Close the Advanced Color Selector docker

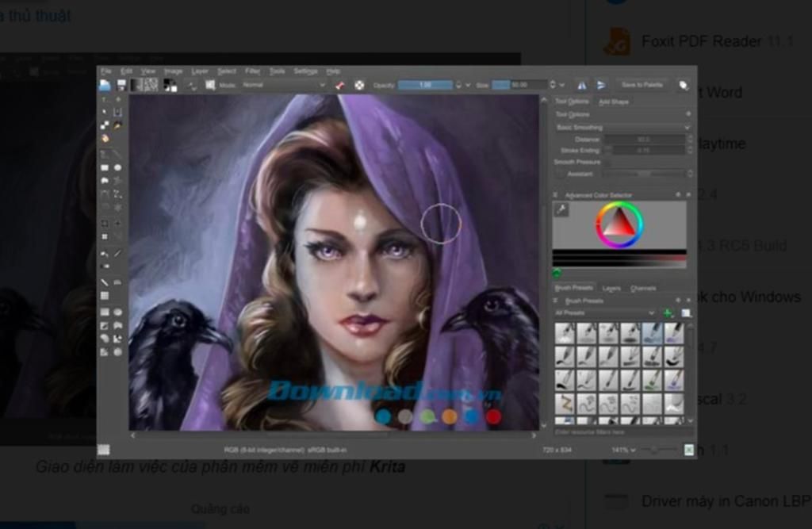[x=689, y=195]
